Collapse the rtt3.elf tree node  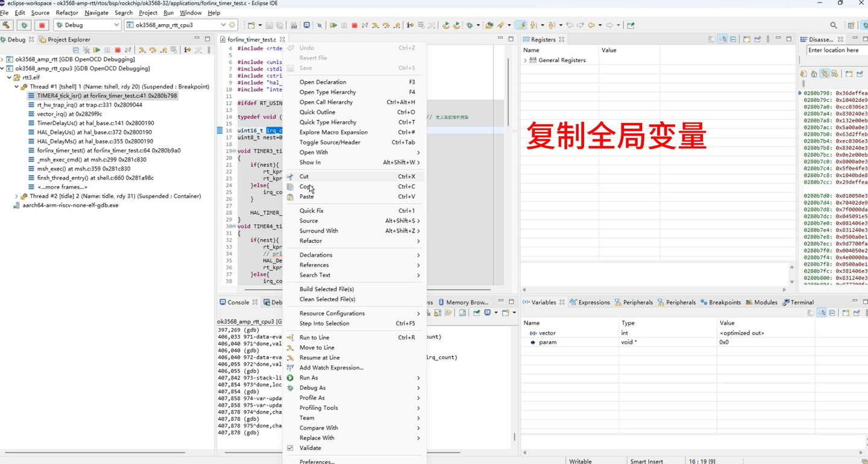click(9, 78)
